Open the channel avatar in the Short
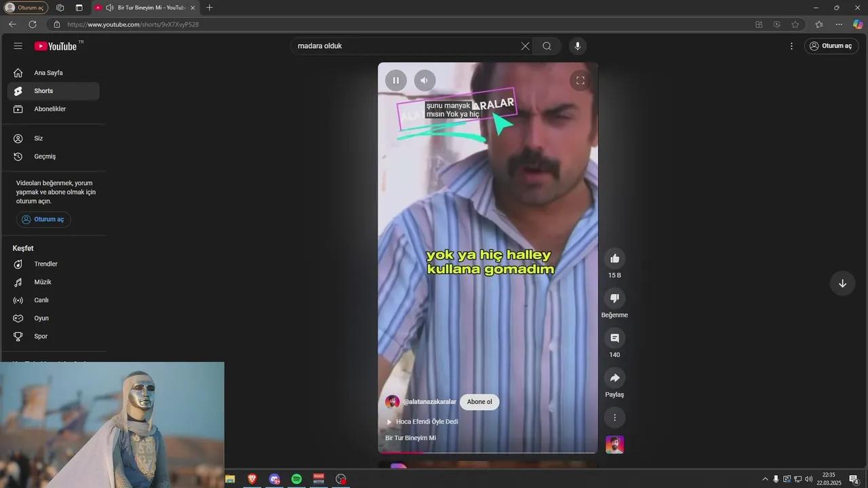Viewport: 868px width, 488px height. [x=392, y=402]
